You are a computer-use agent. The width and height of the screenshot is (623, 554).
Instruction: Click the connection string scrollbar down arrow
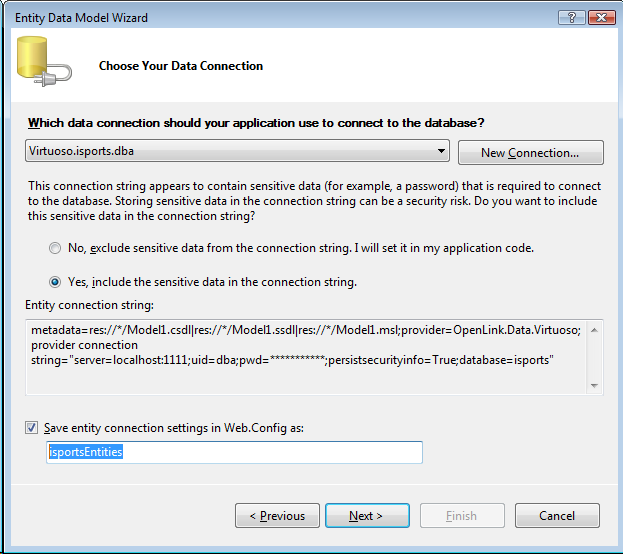tap(594, 385)
